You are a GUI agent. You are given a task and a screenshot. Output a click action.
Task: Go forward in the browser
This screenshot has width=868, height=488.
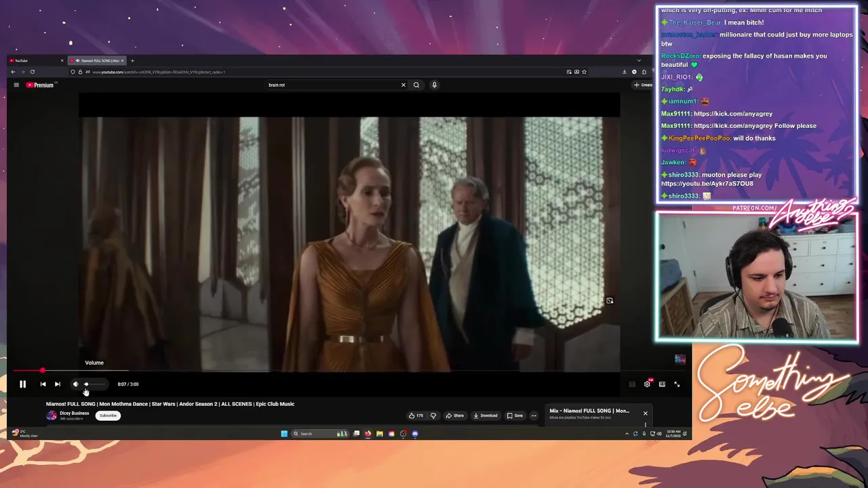[22, 72]
